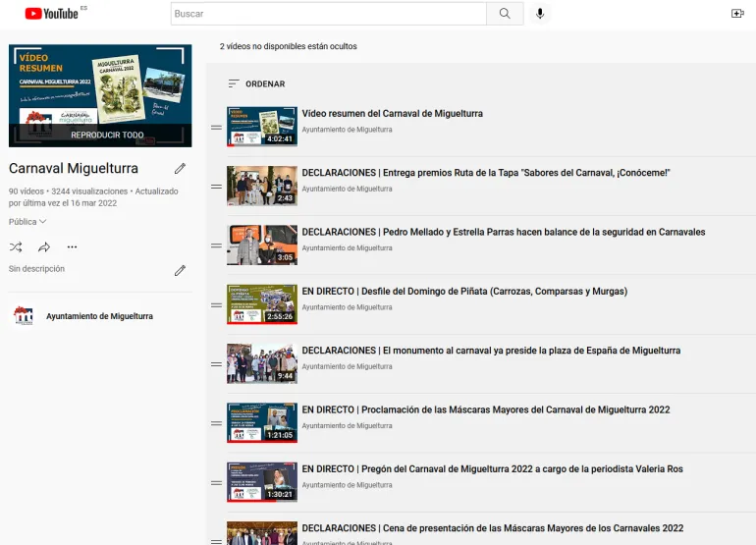Open Ayuntamiento de Miguelturra channel name in sidebar

(99, 316)
